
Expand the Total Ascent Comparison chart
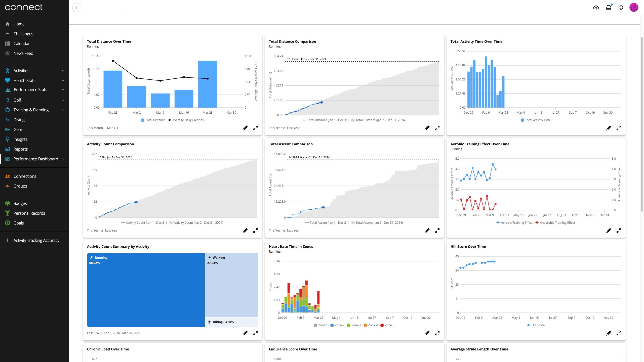tap(437, 231)
